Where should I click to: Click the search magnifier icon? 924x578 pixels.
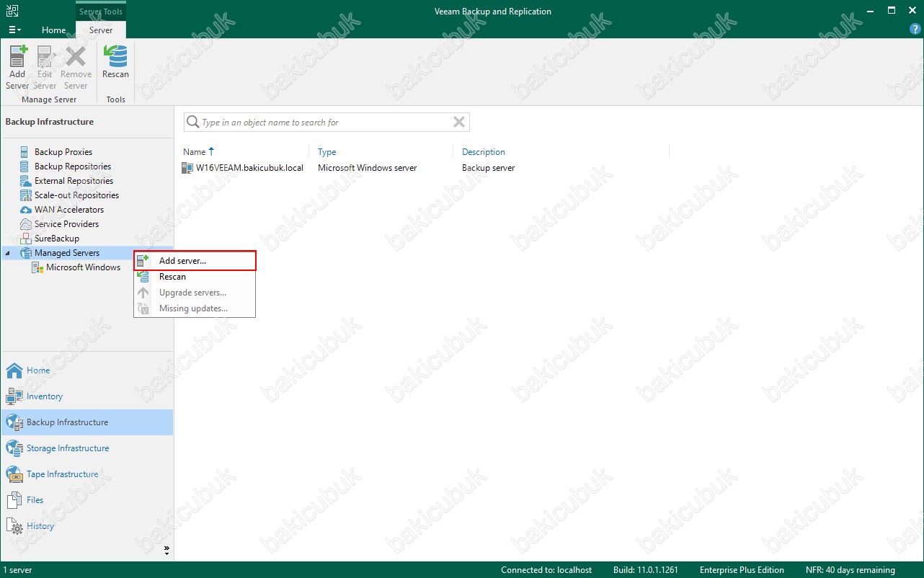192,123
